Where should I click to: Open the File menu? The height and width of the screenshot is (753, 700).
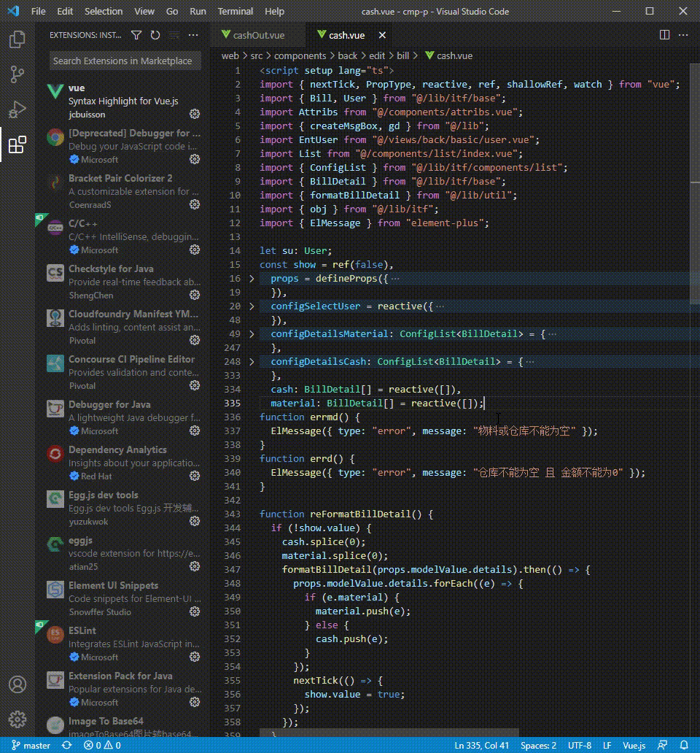tap(39, 11)
